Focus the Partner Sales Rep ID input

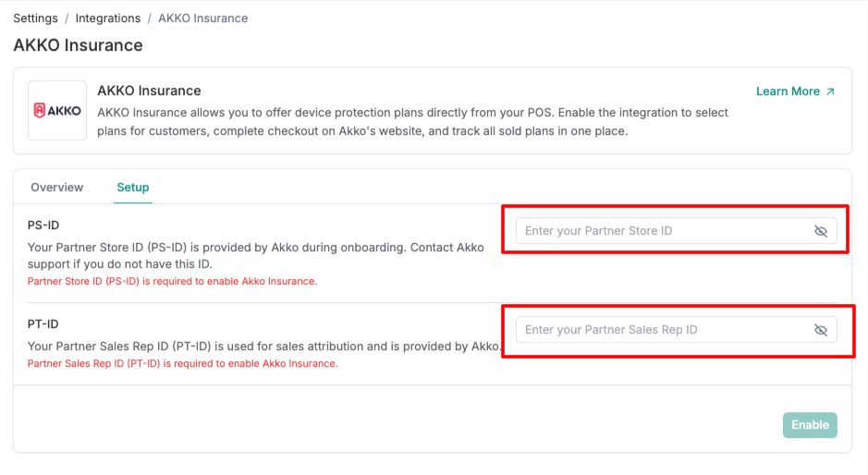[x=661, y=330]
